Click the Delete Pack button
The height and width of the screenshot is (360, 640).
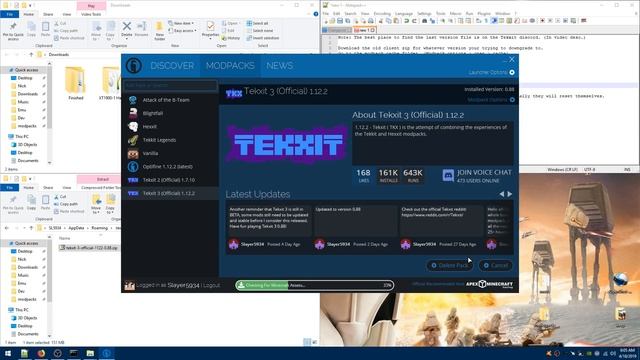(x=450, y=265)
